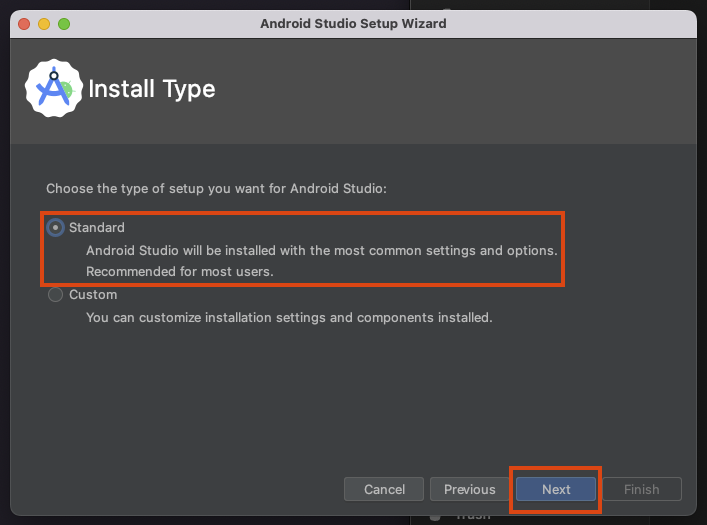707x525 pixels.
Task: Click the Next button
Action: 556,489
